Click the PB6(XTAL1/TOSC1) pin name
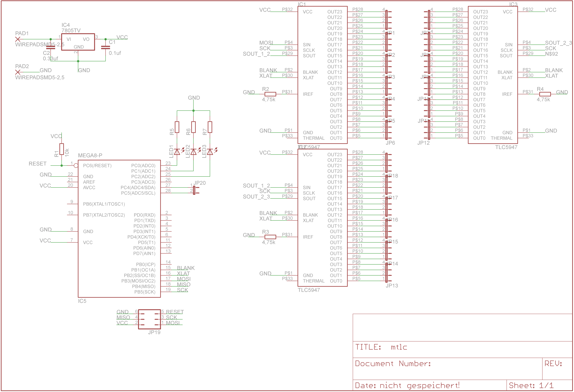The height and width of the screenshot is (392, 574). [104, 204]
